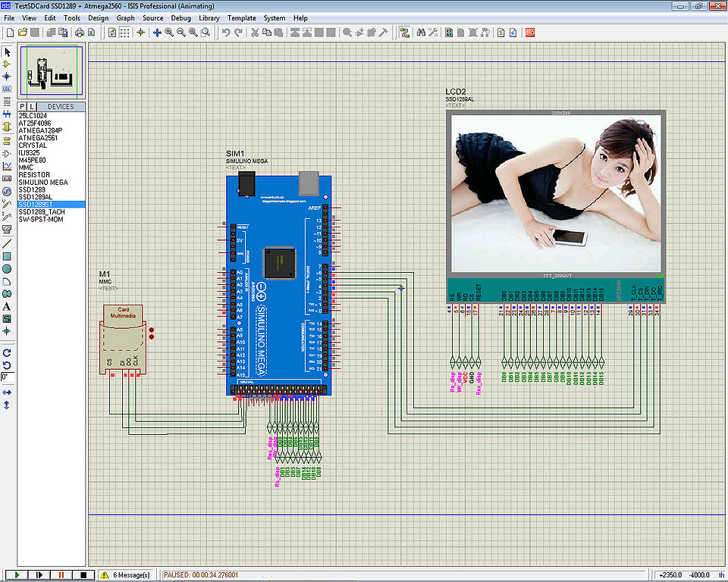Viewport: 728px width, 582px height.
Task: Select the Voltage Probe tool
Action: click(7, 203)
